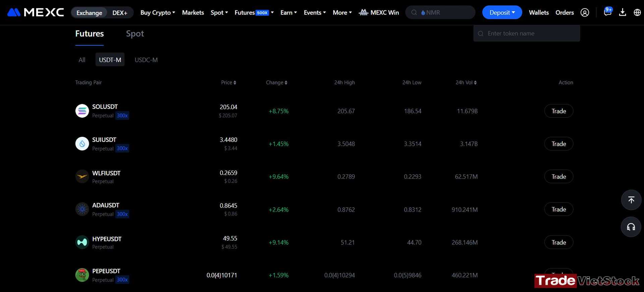Image resolution: width=644 pixels, height=292 pixels.
Task: Click the Trading Pair column header
Action: click(x=89, y=82)
